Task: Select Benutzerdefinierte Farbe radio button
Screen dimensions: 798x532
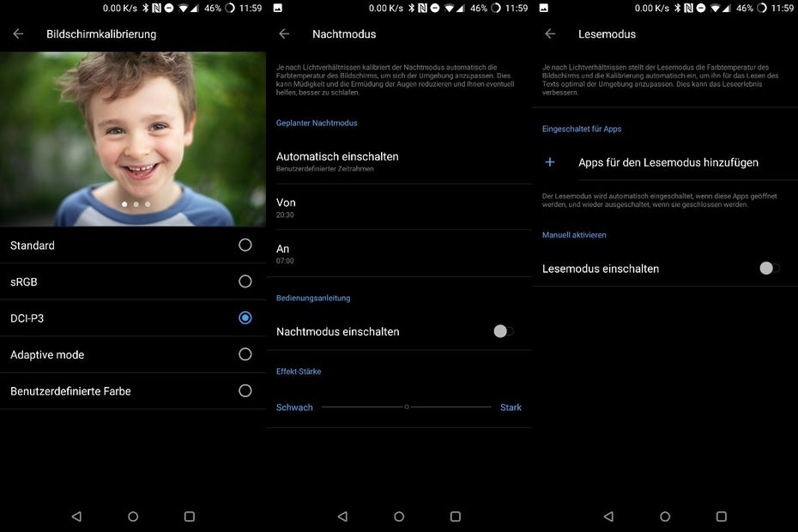Action: [x=245, y=390]
